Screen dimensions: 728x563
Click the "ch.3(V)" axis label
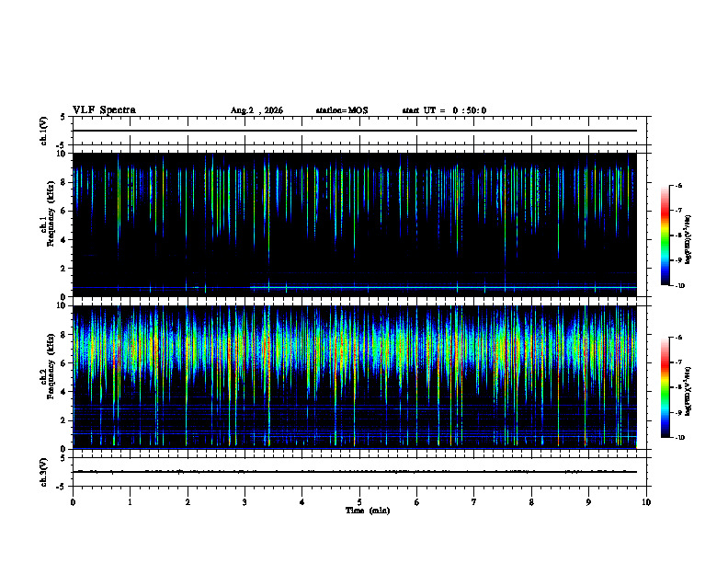43,472
